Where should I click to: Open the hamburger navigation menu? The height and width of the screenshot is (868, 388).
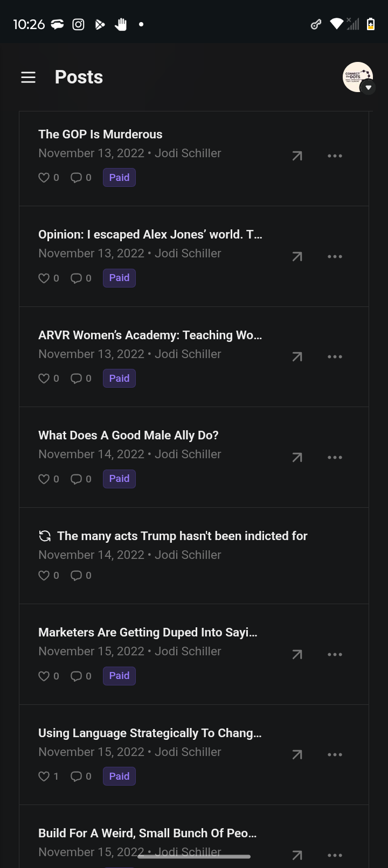(28, 78)
